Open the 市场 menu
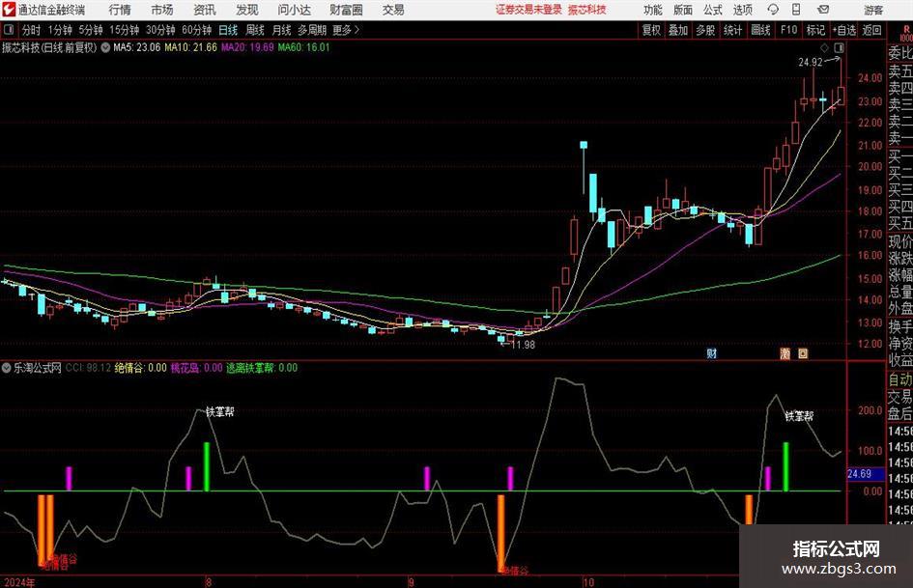The image size is (913, 588). [x=162, y=10]
